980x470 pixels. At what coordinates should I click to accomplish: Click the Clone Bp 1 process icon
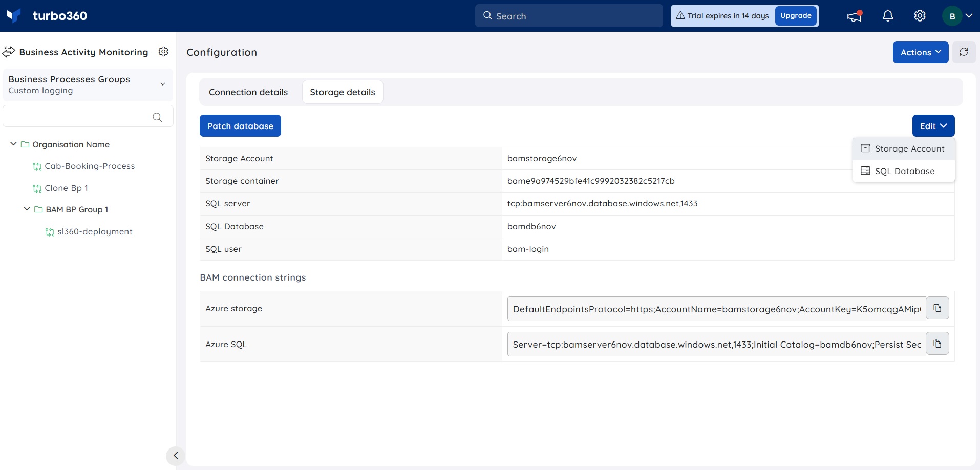click(x=37, y=188)
